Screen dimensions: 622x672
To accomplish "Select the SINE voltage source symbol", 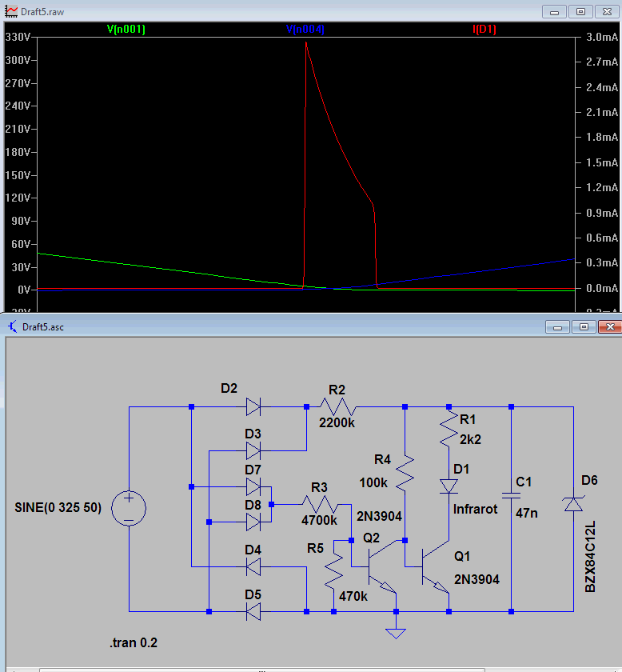I will (x=129, y=508).
